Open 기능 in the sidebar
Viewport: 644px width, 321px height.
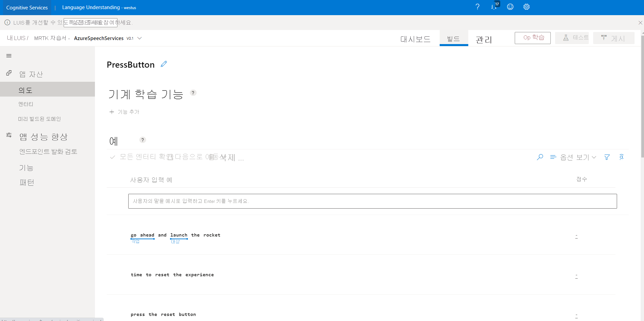point(26,168)
